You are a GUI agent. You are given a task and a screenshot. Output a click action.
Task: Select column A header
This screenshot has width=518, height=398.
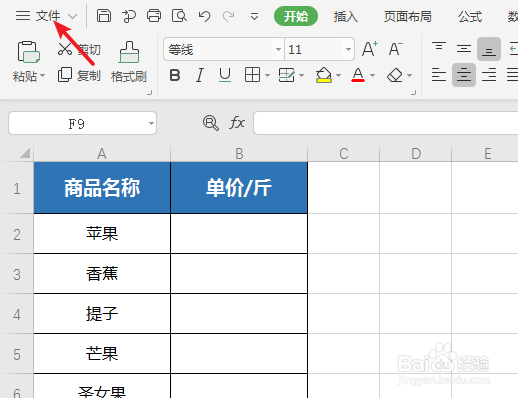pos(102,154)
